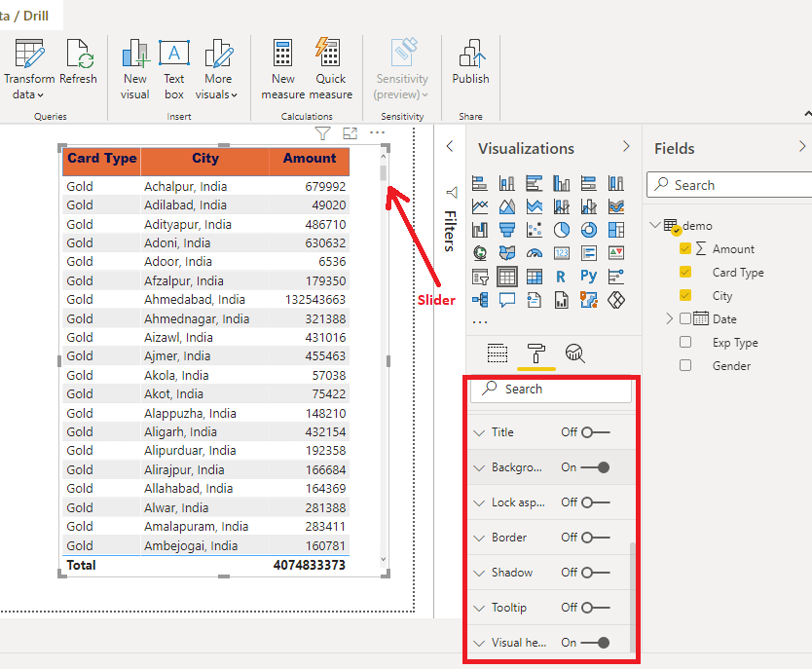Turn on the Title toggle

[595, 432]
